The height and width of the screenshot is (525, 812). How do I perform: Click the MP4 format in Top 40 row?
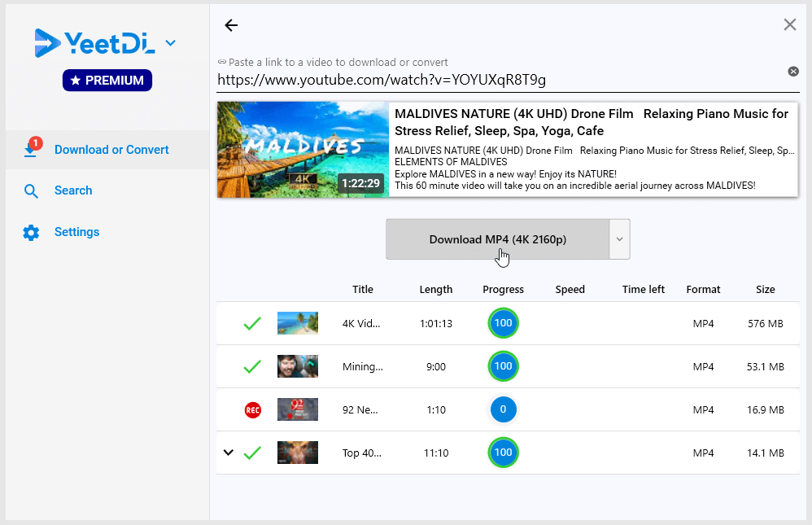703,453
